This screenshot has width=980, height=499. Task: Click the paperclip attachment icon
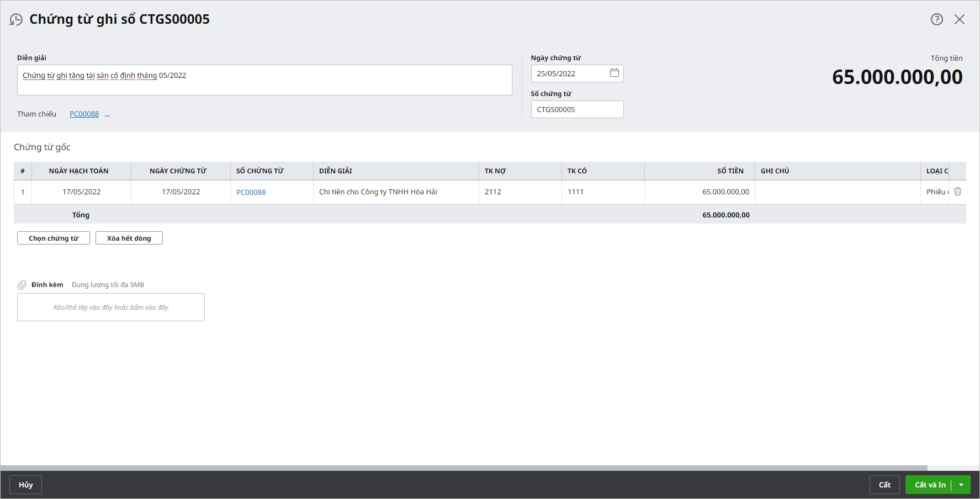(x=22, y=285)
